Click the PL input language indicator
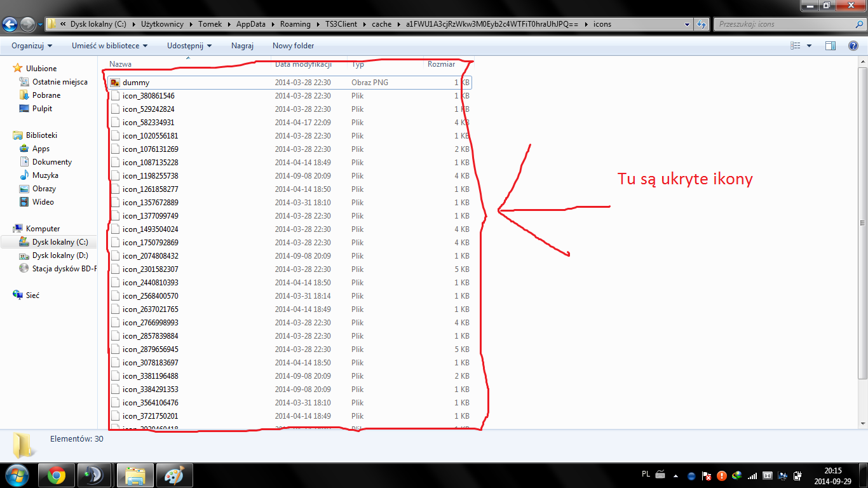Image resolution: width=868 pixels, height=488 pixels. click(x=646, y=474)
